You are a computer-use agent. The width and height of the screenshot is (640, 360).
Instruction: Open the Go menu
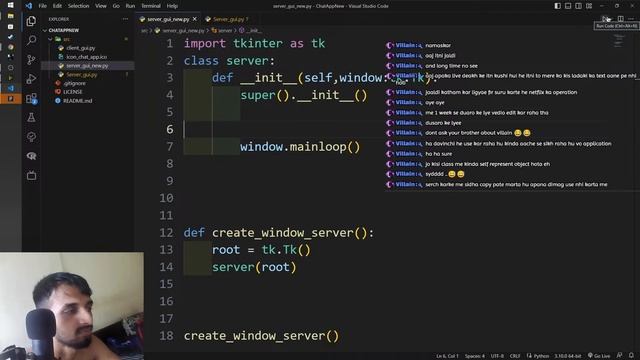(116, 6)
